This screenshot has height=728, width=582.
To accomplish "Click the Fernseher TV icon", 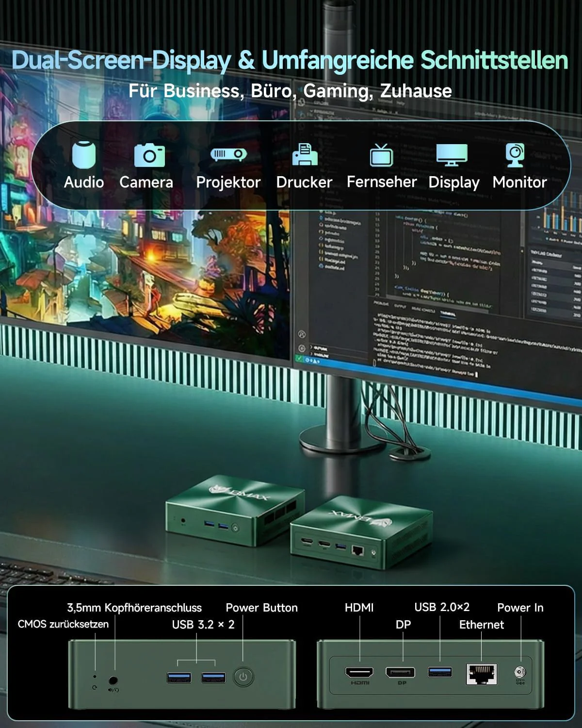I will 381,155.
